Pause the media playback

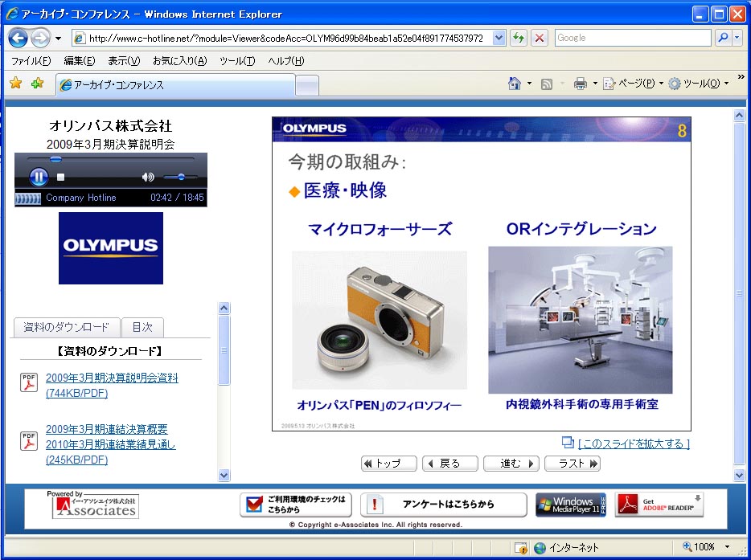tap(39, 177)
